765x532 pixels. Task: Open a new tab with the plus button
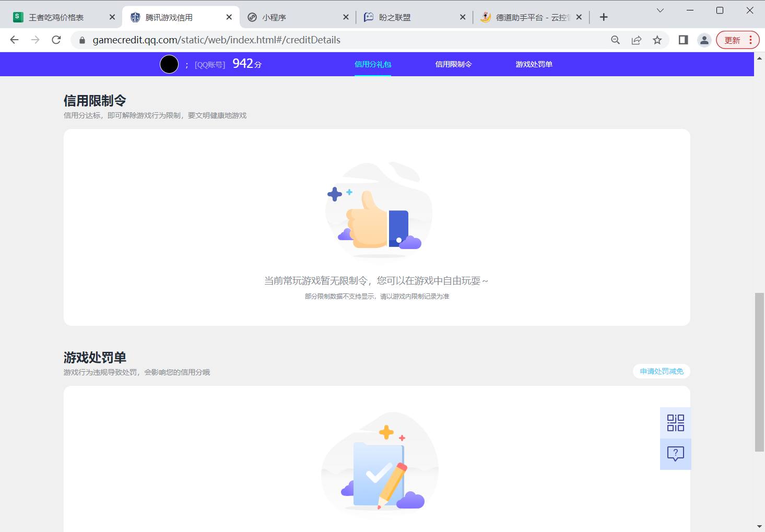(x=603, y=16)
